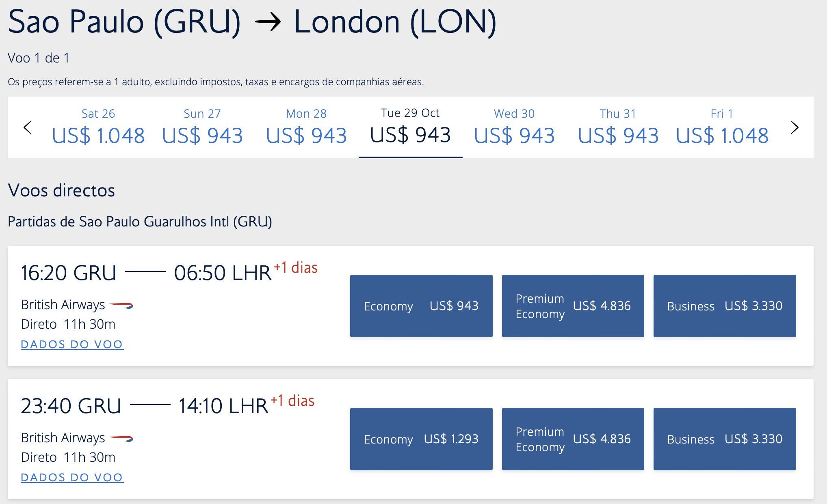This screenshot has height=504, width=827.
Task: Select the Fri 1 date tab
Action: (722, 127)
